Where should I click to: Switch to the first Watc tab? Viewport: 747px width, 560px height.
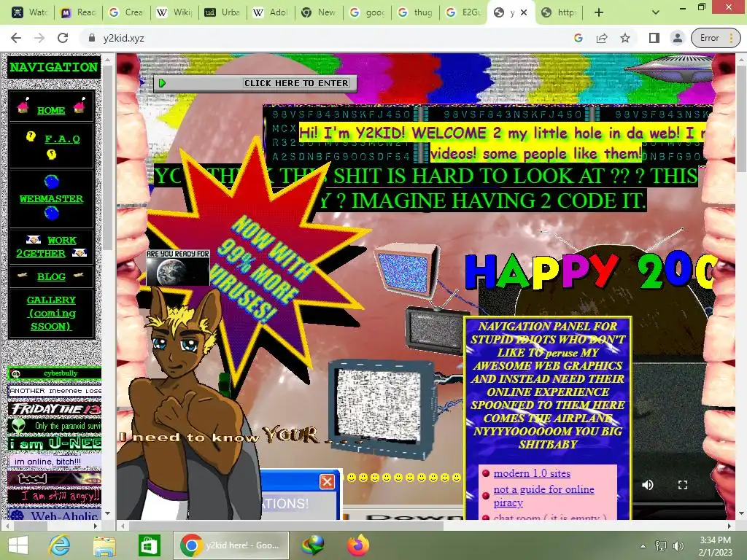click(29, 12)
